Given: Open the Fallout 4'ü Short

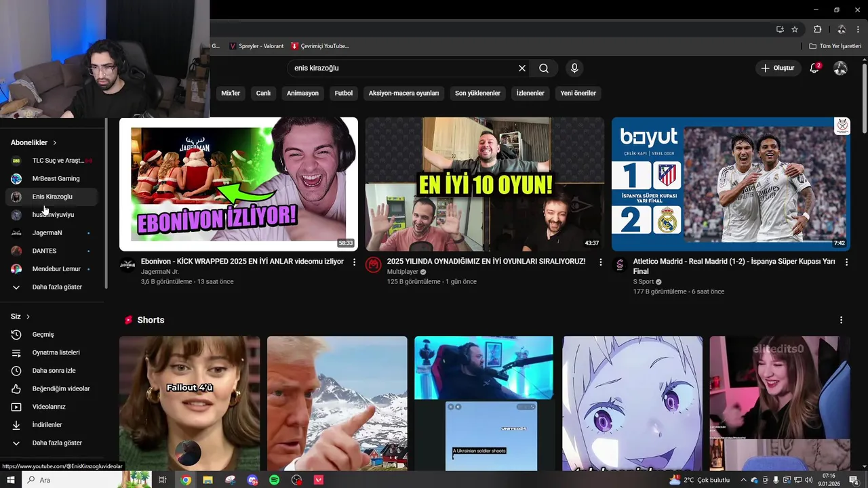Looking at the screenshot, I should pyautogui.click(x=189, y=404).
